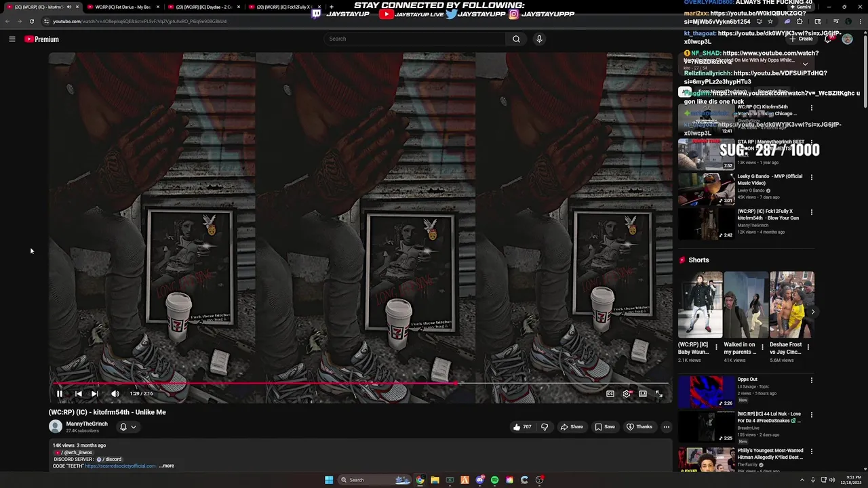Viewport: 868px width, 488px height.
Task: Start voice search with microphone icon
Action: tap(539, 39)
